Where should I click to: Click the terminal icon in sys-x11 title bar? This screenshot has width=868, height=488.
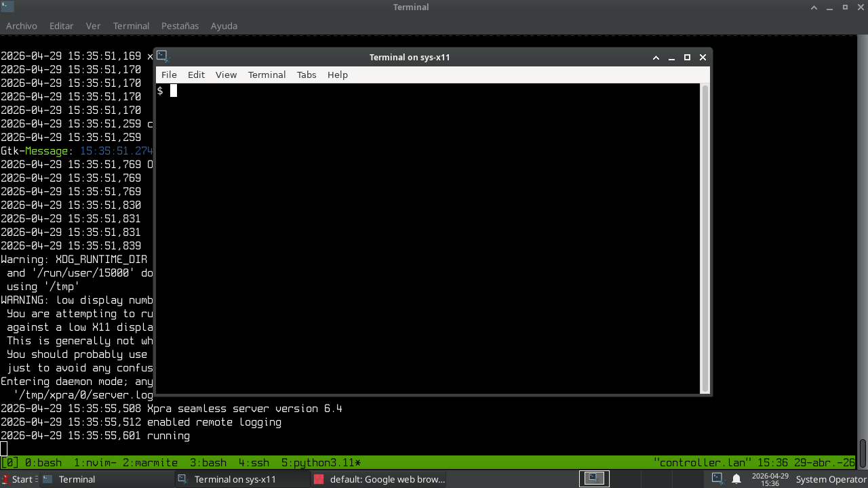pyautogui.click(x=162, y=56)
